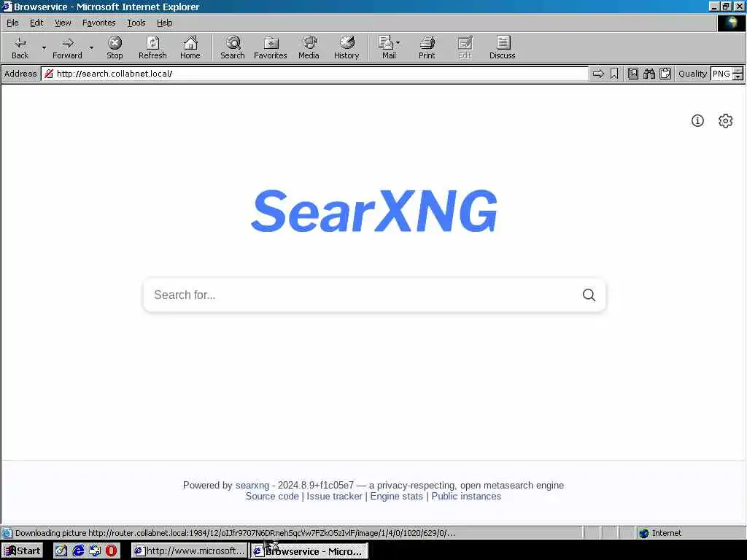The width and height of the screenshot is (747, 560).
Task: Open the Source code link
Action: 272,496
